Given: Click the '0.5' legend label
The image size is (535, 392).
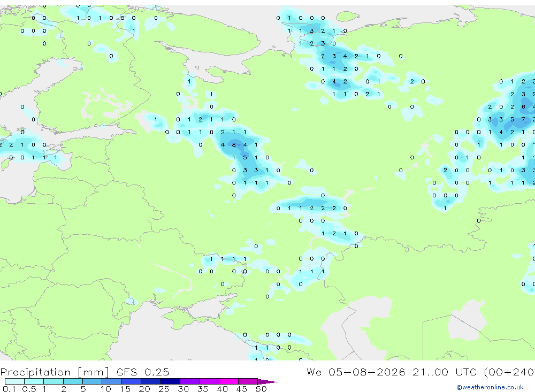Looking at the screenshot, I should [29, 389].
